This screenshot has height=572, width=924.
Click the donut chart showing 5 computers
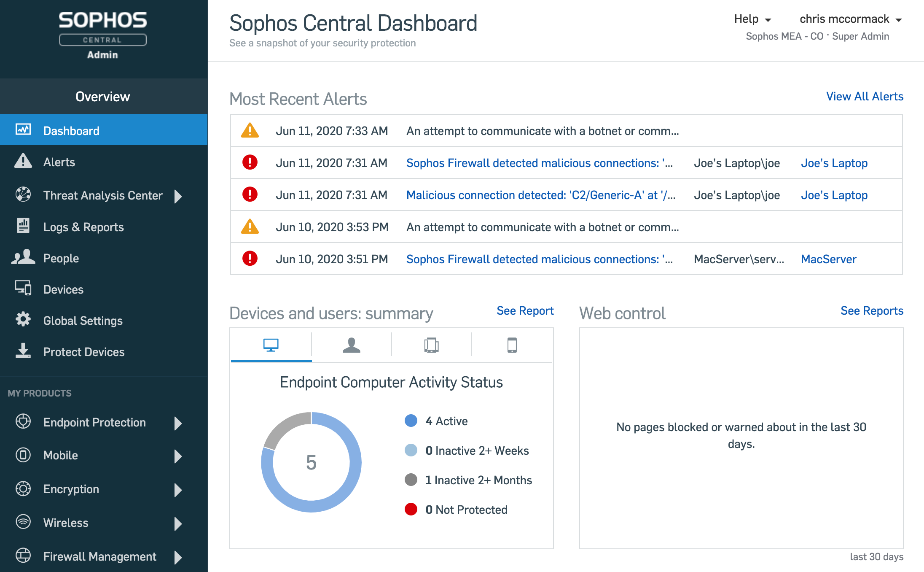point(312,462)
